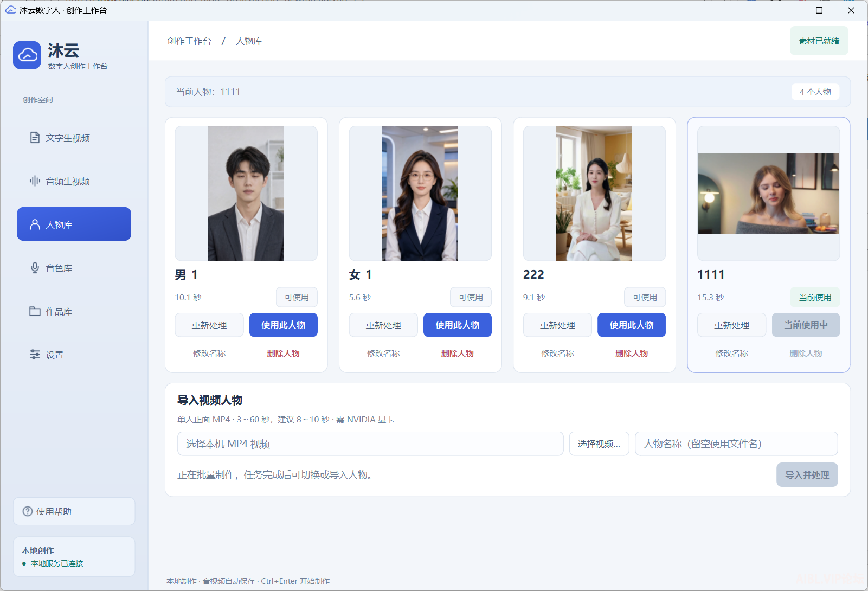Select the 1111 character thumbnail
Image resolution: width=868 pixels, height=591 pixels.
(768, 194)
